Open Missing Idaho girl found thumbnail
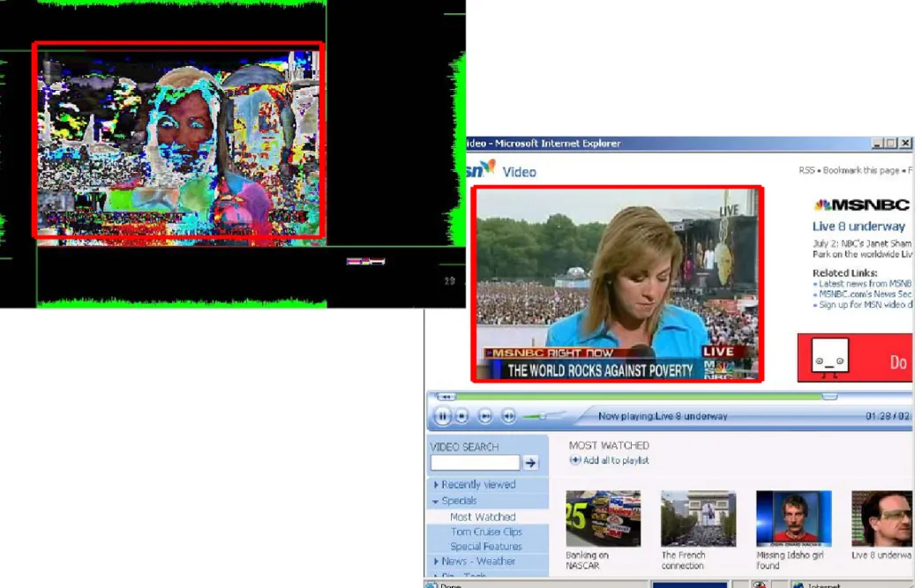This screenshot has width=922, height=588. pyautogui.click(x=794, y=518)
